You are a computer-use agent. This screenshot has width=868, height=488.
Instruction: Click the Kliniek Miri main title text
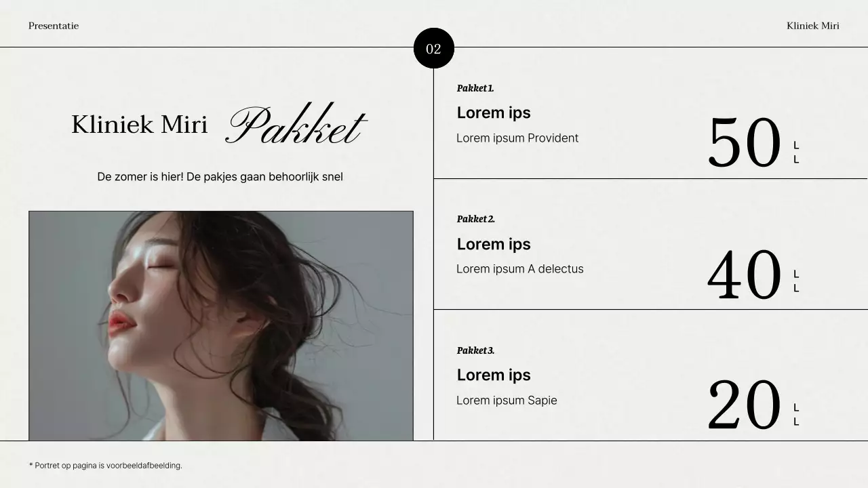click(140, 125)
